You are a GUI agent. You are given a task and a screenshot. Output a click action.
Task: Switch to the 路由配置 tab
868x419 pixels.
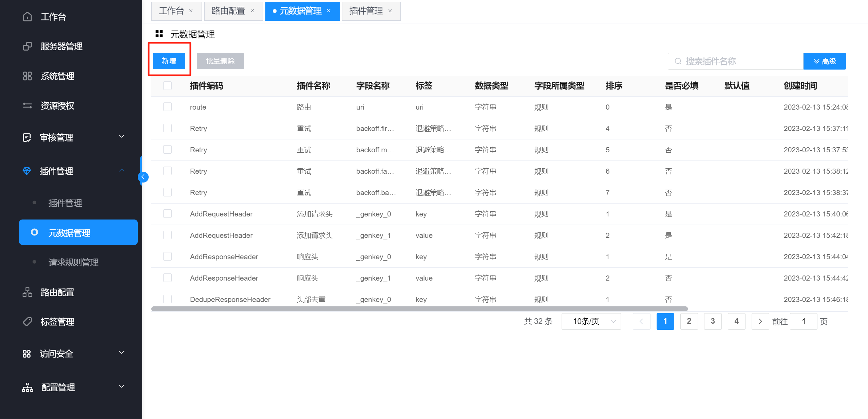pos(233,11)
